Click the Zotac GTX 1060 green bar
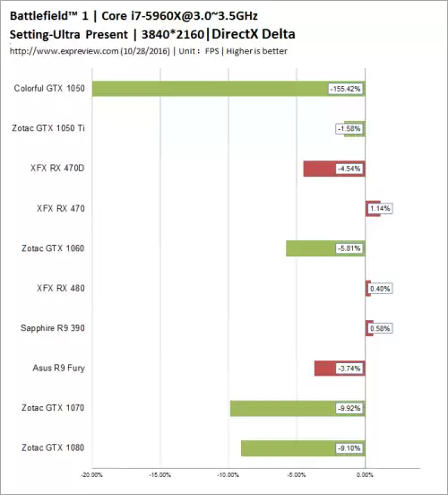 325,248
